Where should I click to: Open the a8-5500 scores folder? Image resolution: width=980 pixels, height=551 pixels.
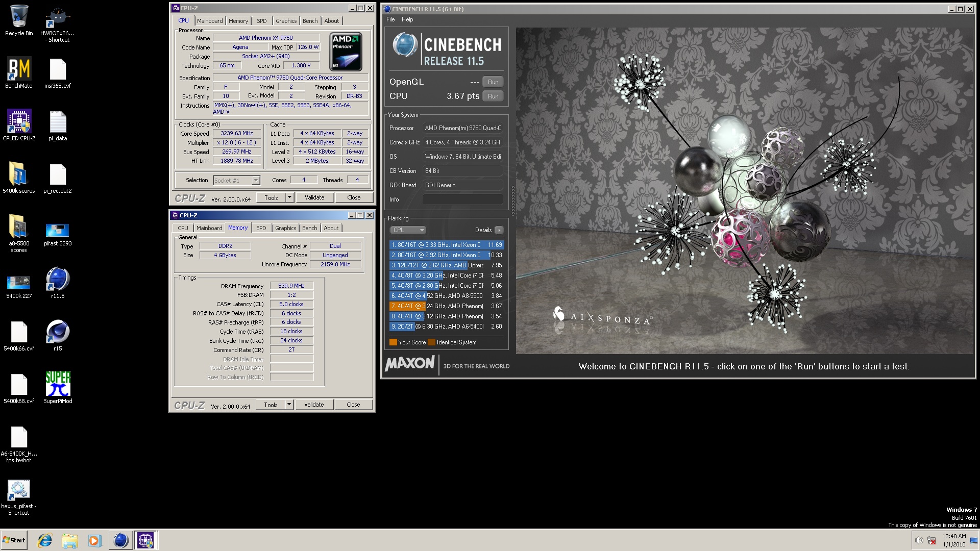pos(19,233)
